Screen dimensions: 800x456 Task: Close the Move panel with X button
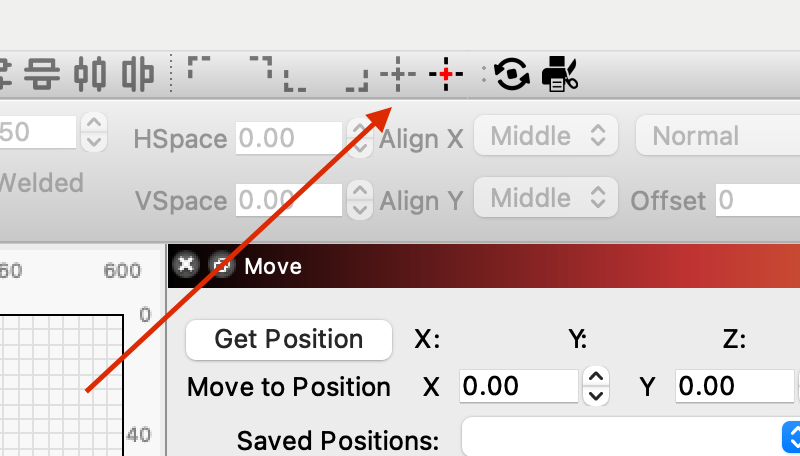tap(186, 265)
